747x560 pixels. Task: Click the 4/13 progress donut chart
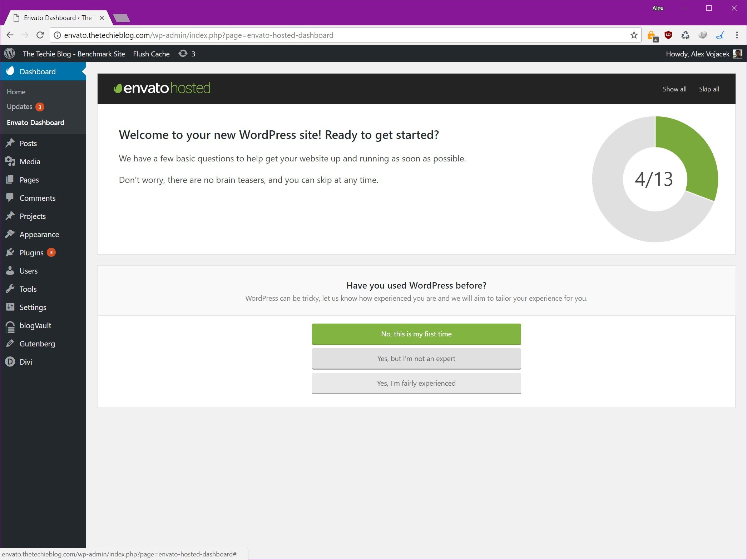tap(654, 179)
